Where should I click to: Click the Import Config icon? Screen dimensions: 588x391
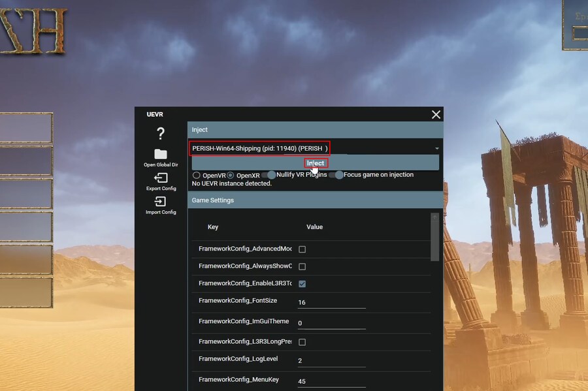(161, 202)
